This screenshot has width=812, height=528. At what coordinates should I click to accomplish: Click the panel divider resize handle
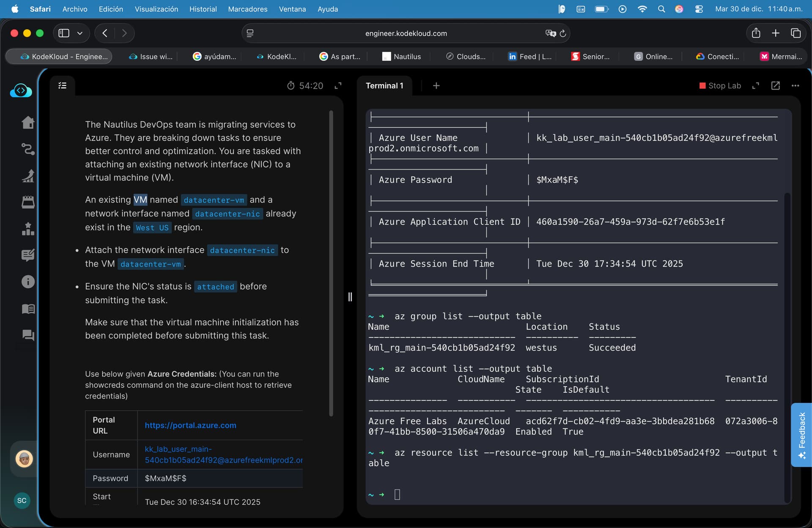click(x=350, y=297)
